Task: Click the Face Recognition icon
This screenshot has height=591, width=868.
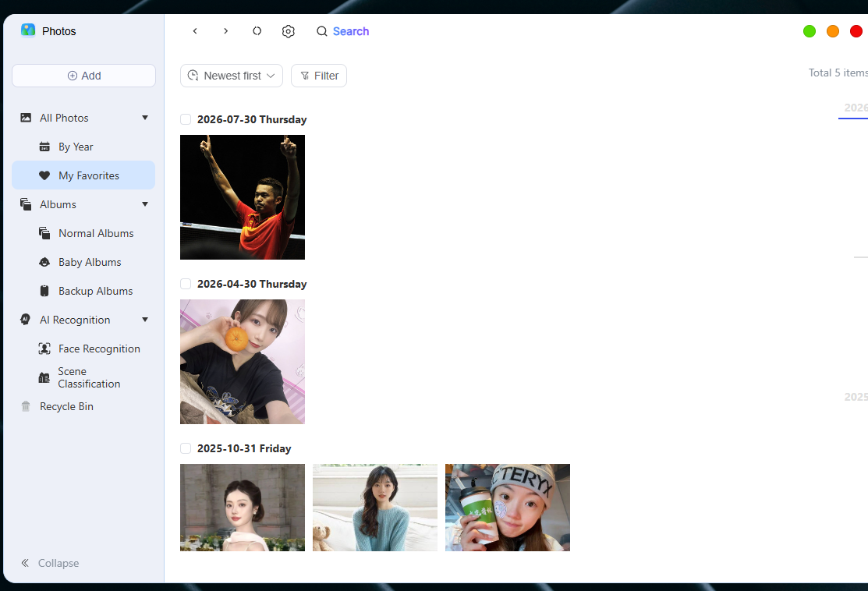Action: [x=44, y=349]
